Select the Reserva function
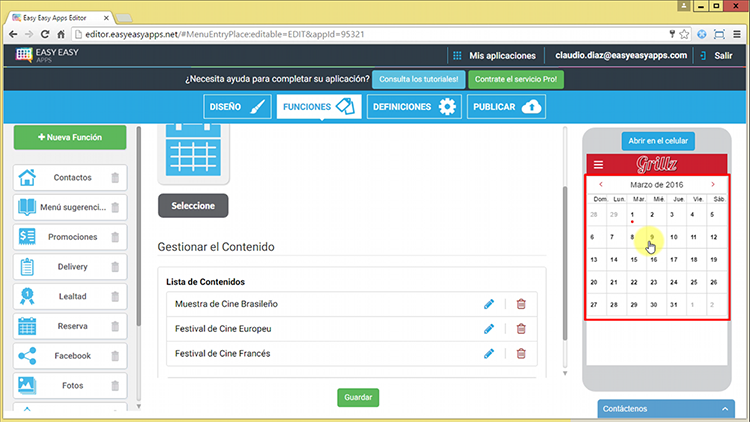This screenshot has width=750, height=422. [x=70, y=326]
